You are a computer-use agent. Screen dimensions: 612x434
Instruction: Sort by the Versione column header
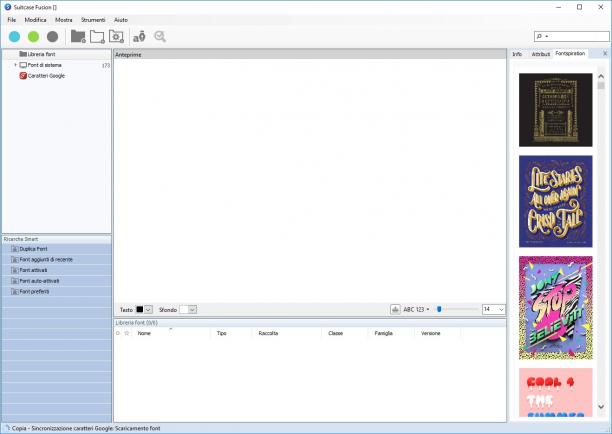(x=437, y=333)
